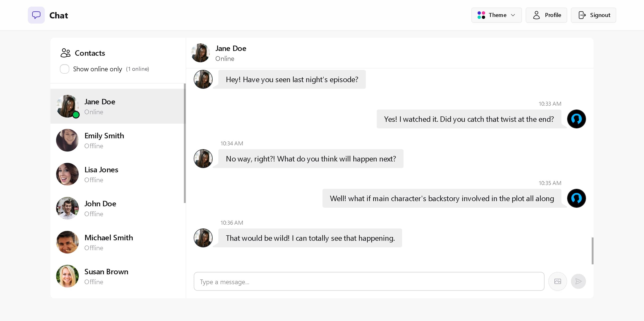This screenshot has height=321, width=644.
Task: Click Susan Brown's avatar thumbnail
Action: coord(67,276)
